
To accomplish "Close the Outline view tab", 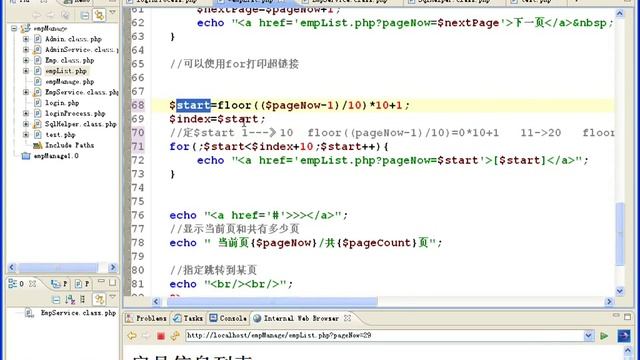I will [33, 283].
